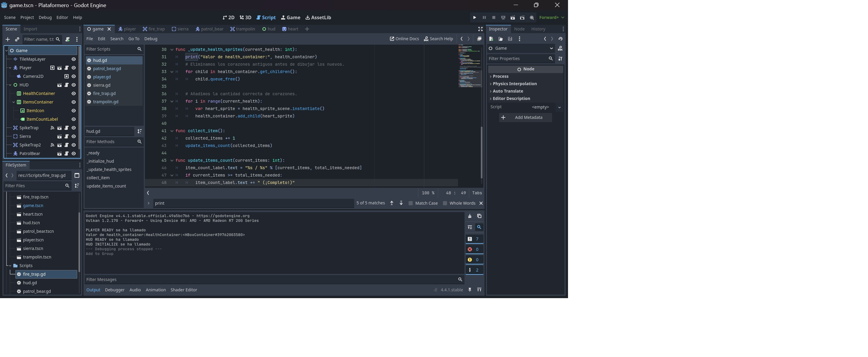Enable the Whole Words checkbox

[x=445, y=203]
